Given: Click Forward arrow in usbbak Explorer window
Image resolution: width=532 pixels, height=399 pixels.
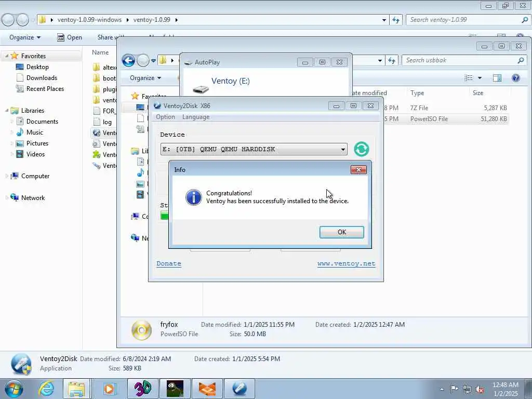Looking at the screenshot, I should 143,61.
